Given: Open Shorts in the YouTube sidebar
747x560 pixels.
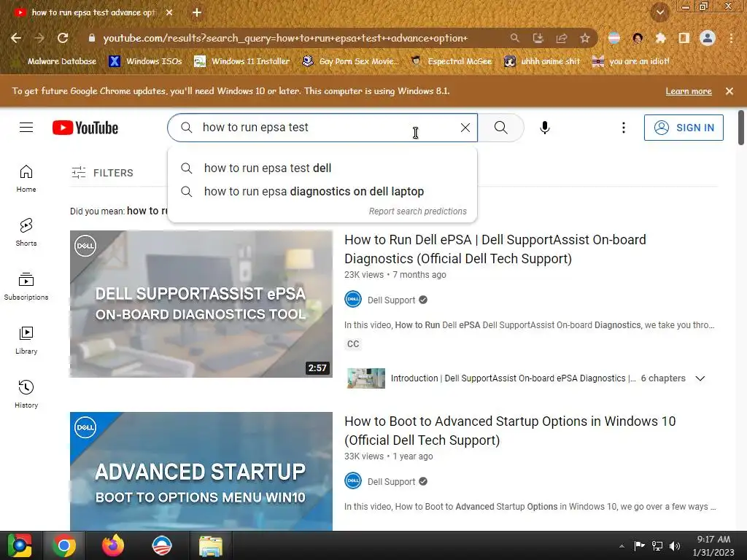Looking at the screenshot, I should pos(26,233).
